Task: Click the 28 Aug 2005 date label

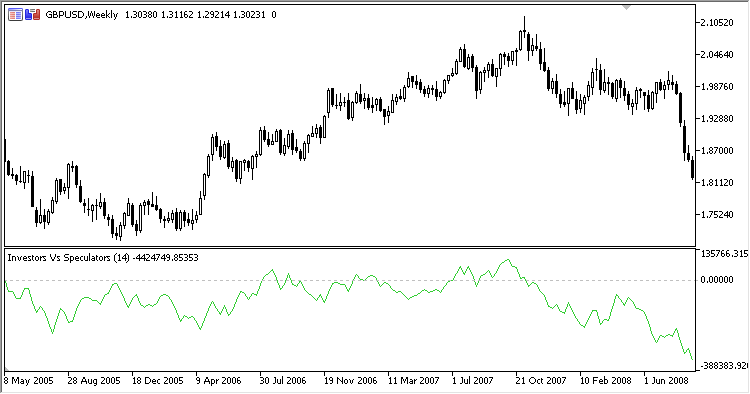Action: [x=94, y=381]
